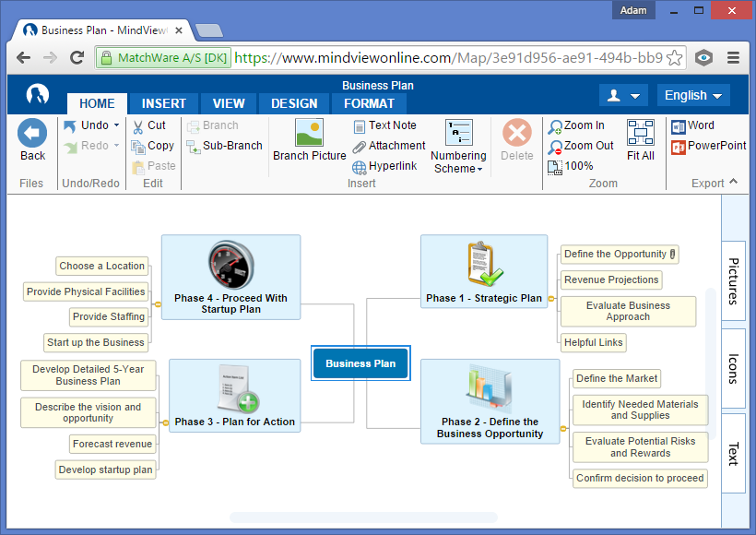Open the Text side panel
Image resolution: width=756 pixels, height=535 pixels.
coord(733,454)
